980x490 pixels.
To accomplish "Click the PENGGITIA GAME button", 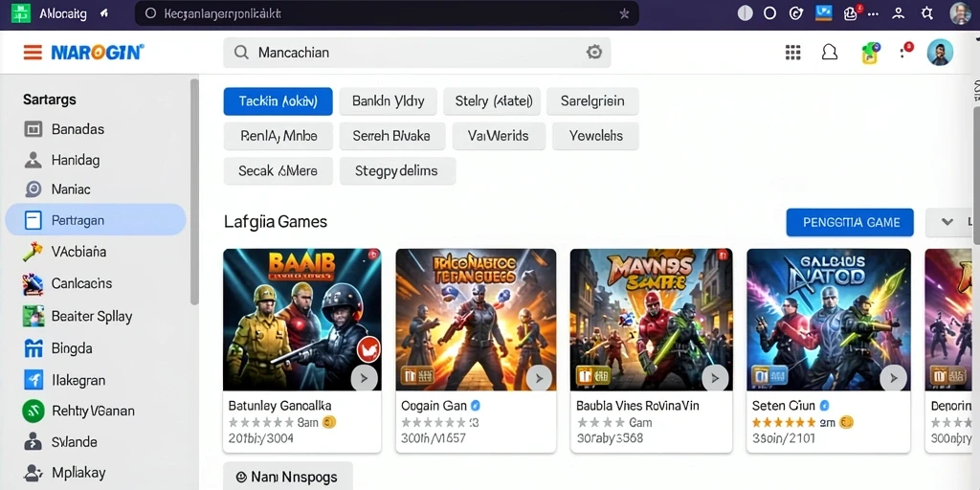I will (x=850, y=222).
